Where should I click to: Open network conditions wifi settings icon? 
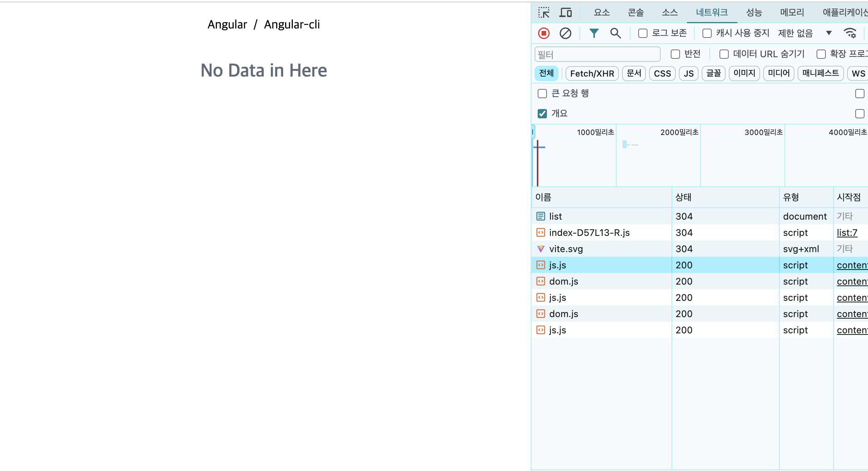pos(850,33)
